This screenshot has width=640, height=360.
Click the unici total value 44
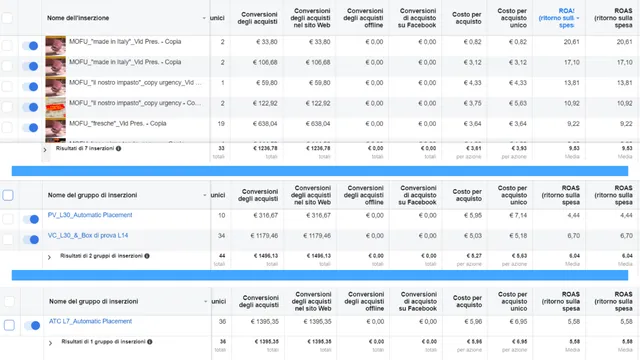coord(222,256)
